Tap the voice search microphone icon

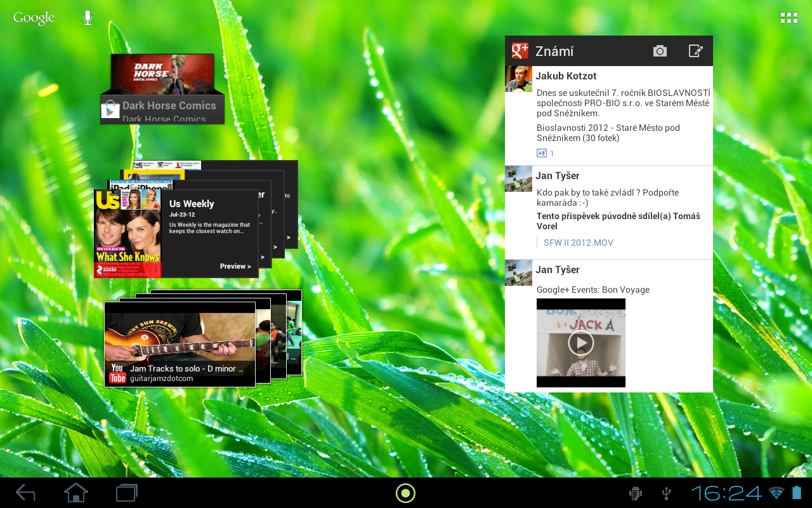point(87,17)
